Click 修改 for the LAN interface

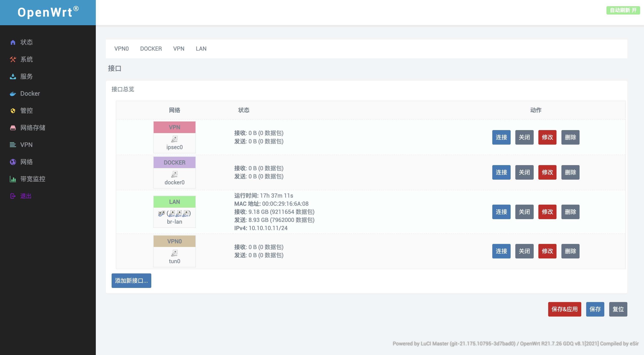[547, 212]
